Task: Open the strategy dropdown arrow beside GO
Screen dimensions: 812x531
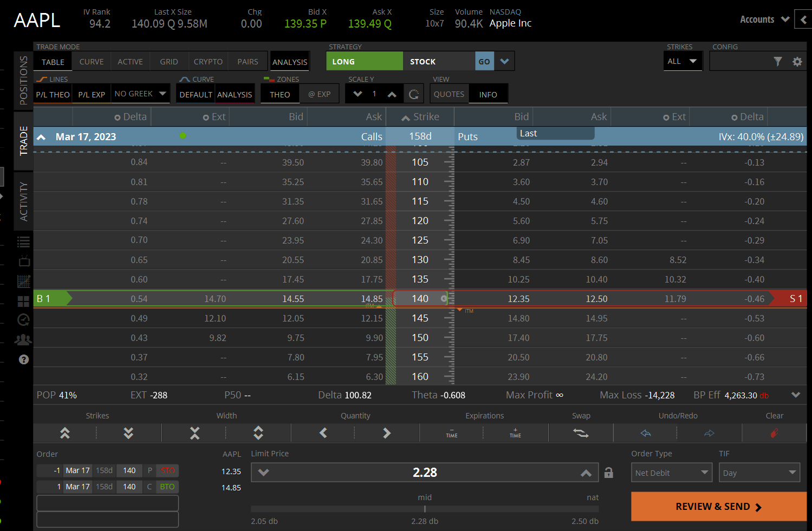Action: point(504,61)
